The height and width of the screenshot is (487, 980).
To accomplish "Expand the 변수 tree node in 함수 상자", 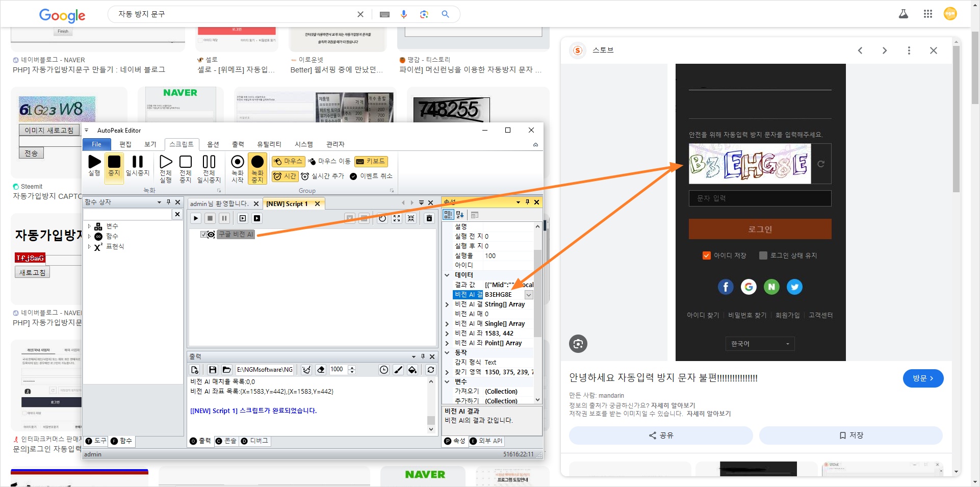I will (89, 226).
